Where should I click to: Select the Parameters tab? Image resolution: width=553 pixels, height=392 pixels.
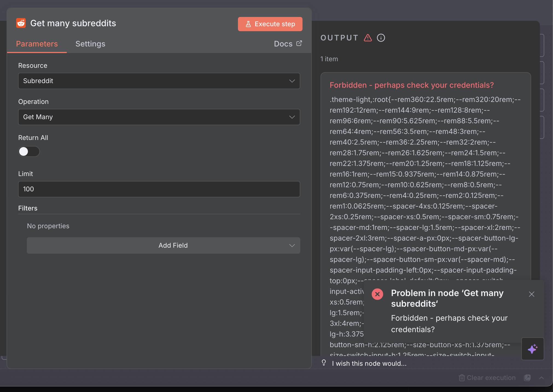[37, 44]
